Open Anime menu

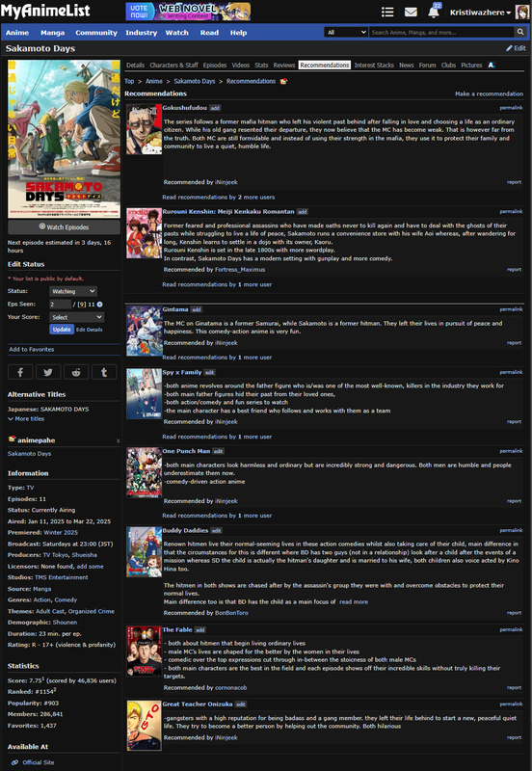(x=17, y=33)
